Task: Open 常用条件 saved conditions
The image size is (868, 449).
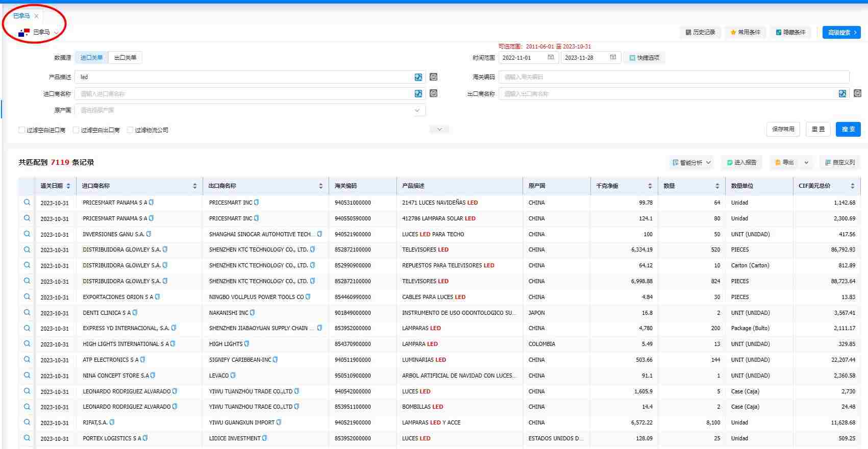Action: tap(745, 32)
